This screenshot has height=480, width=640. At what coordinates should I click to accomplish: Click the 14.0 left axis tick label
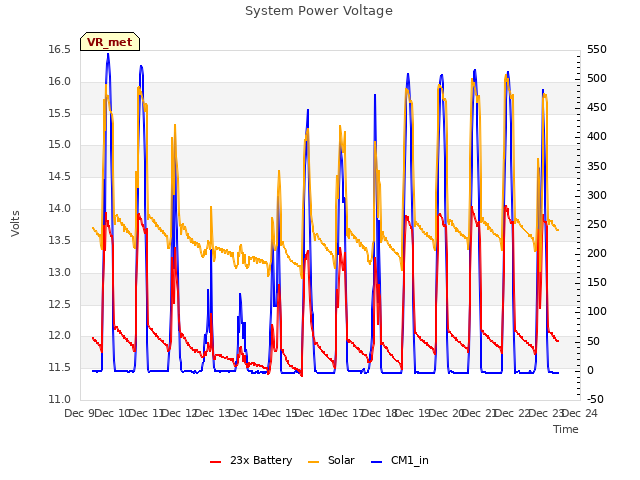(x=59, y=208)
